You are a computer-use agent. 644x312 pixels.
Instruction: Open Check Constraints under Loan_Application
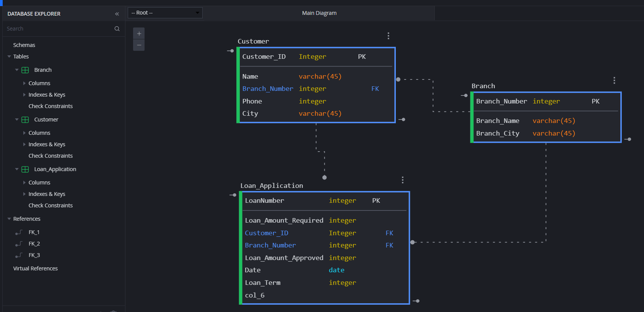pos(50,205)
